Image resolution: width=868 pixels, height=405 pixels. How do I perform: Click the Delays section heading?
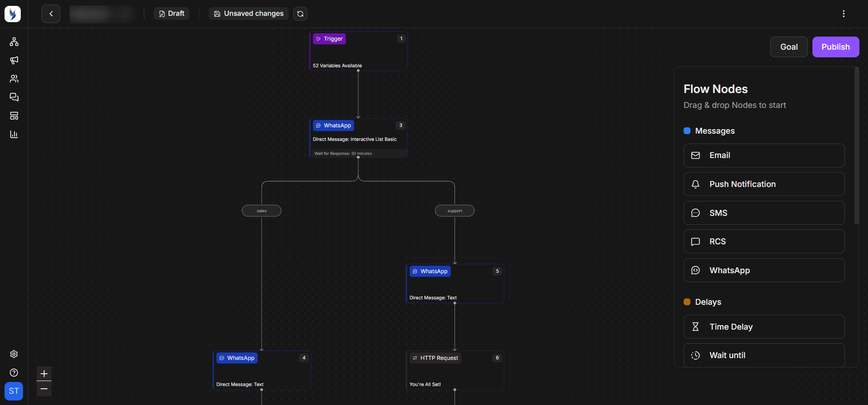(708, 302)
